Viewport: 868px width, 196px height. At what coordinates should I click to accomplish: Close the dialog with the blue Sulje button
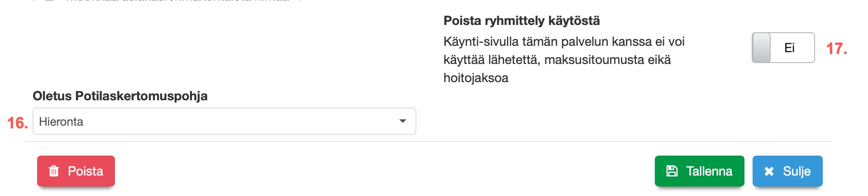(x=787, y=171)
